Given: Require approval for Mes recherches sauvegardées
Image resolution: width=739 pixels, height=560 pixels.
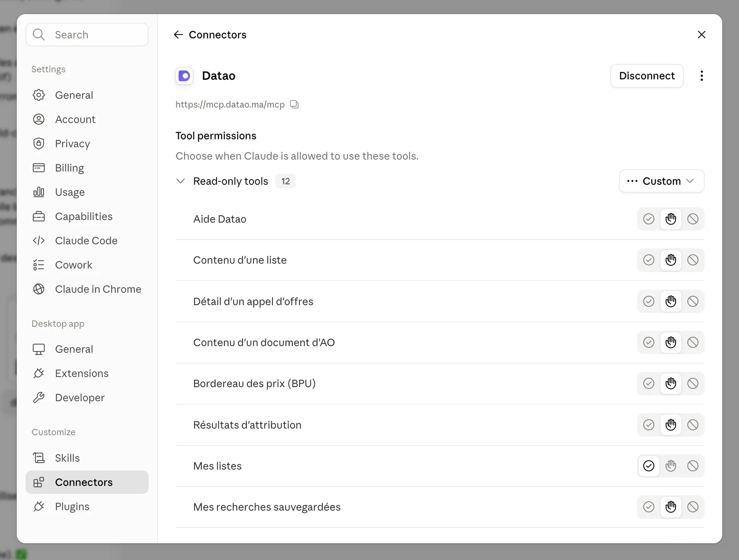Looking at the screenshot, I should (671, 507).
